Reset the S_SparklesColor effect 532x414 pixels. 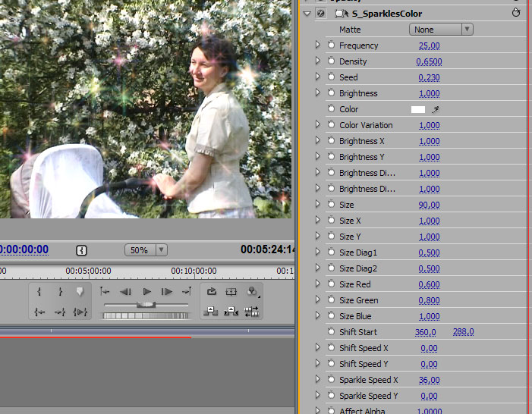(517, 14)
